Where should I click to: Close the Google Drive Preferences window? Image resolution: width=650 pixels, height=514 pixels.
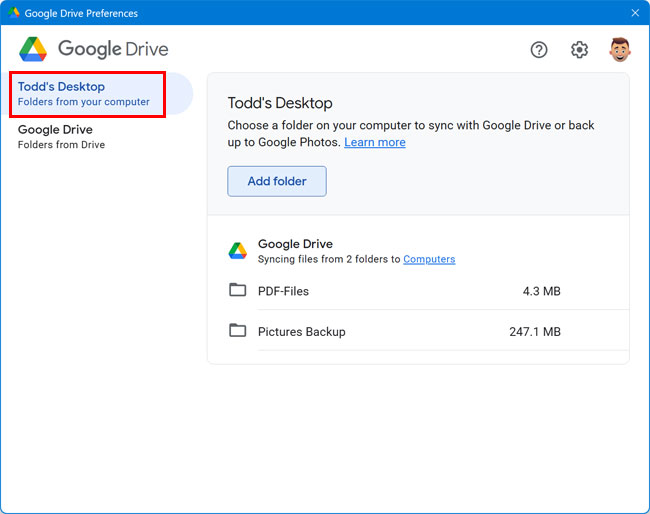[635, 13]
